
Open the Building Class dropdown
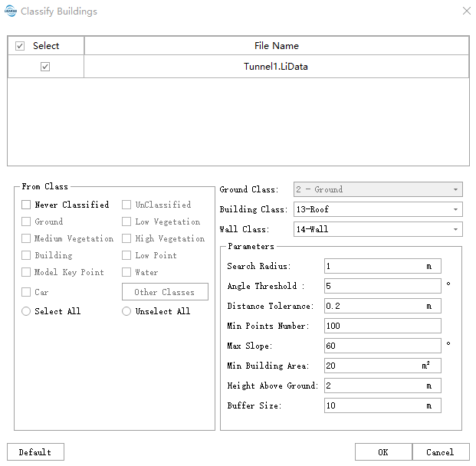pyautogui.click(x=378, y=209)
